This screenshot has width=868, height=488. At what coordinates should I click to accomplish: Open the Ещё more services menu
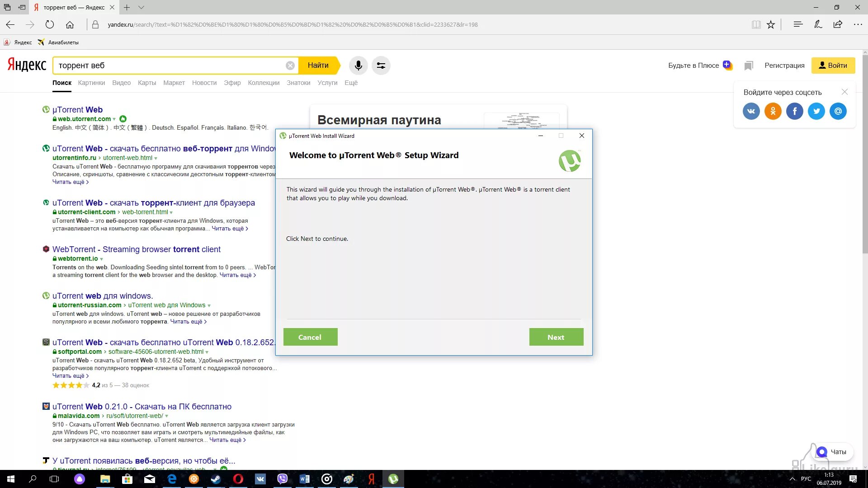coord(351,83)
